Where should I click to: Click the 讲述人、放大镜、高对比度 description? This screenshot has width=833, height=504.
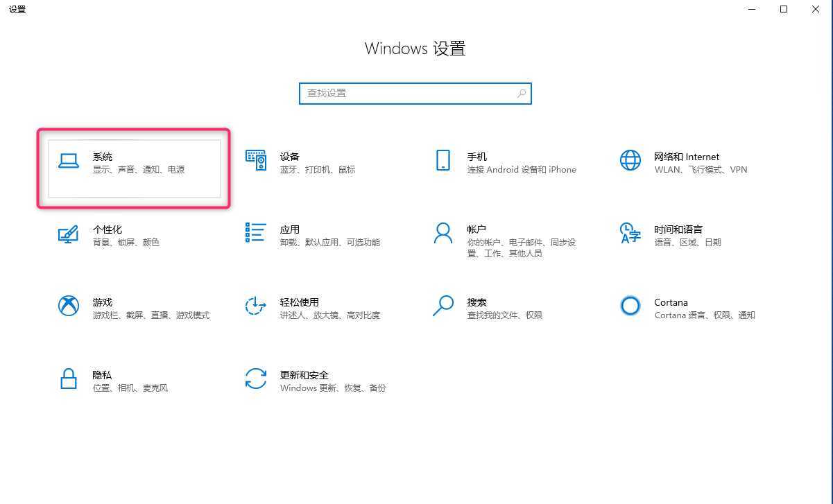(x=330, y=315)
